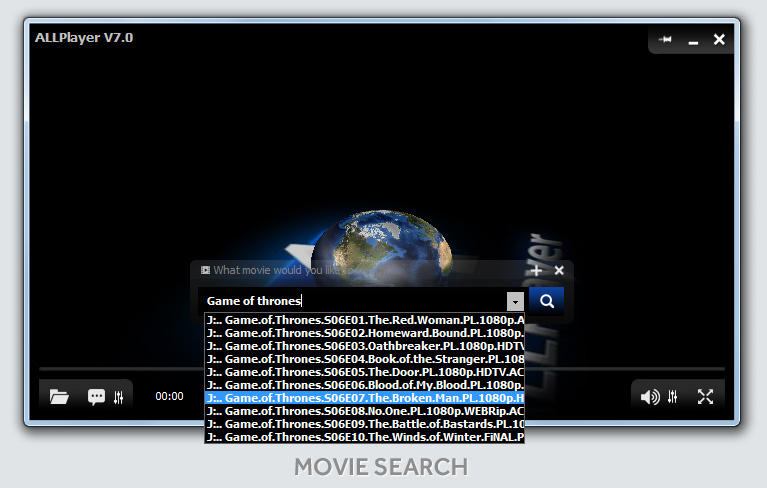The width and height of the screenshot is (767, 488).
Task: Select S06E09 The Battle of Bastards entry
Action: click(x=364, y=423)
